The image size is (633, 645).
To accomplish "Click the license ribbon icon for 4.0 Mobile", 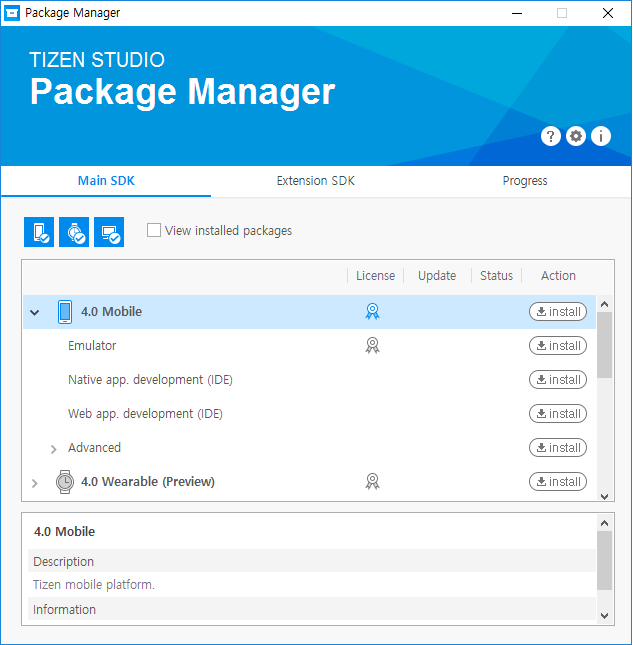I will (372, 311).
